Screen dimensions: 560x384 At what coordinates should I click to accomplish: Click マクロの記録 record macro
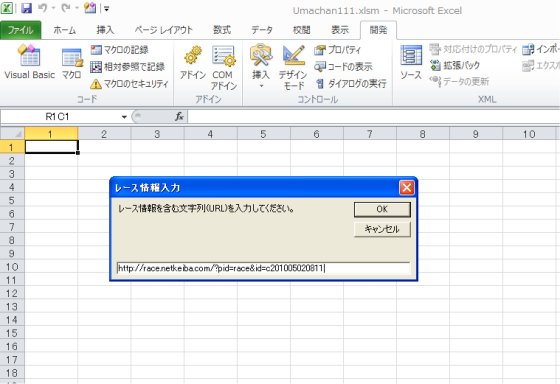click(x=119, y=50)
